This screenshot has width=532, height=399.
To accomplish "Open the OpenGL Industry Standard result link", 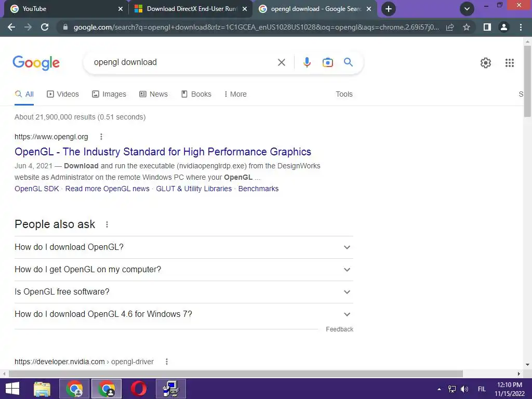I will point(163,152).
